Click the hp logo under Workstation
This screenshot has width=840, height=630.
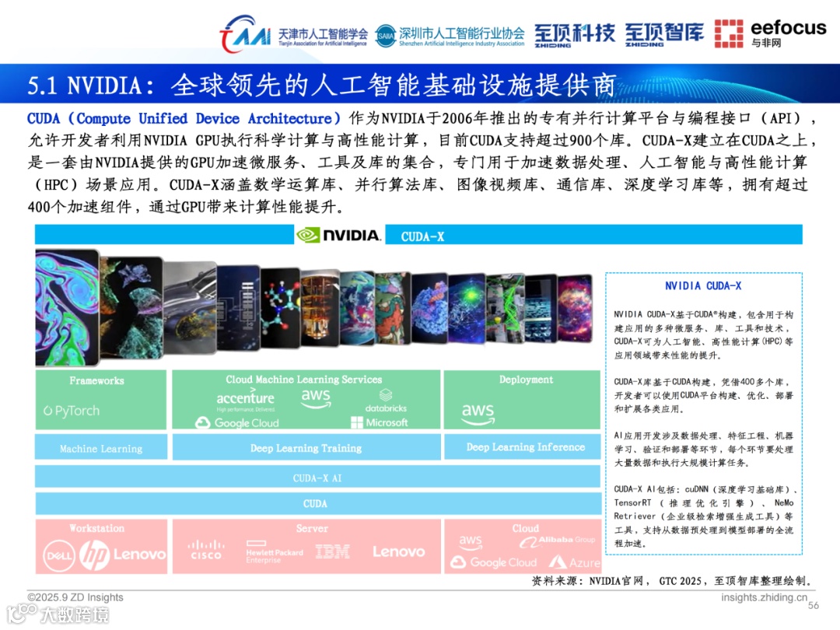click(x=94, y=555)
